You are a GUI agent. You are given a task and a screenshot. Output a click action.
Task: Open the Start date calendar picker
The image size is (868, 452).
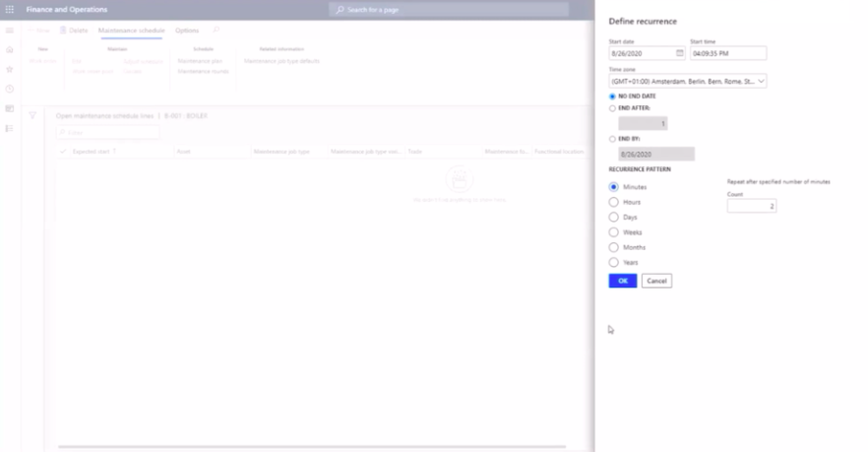pos(680,53)
